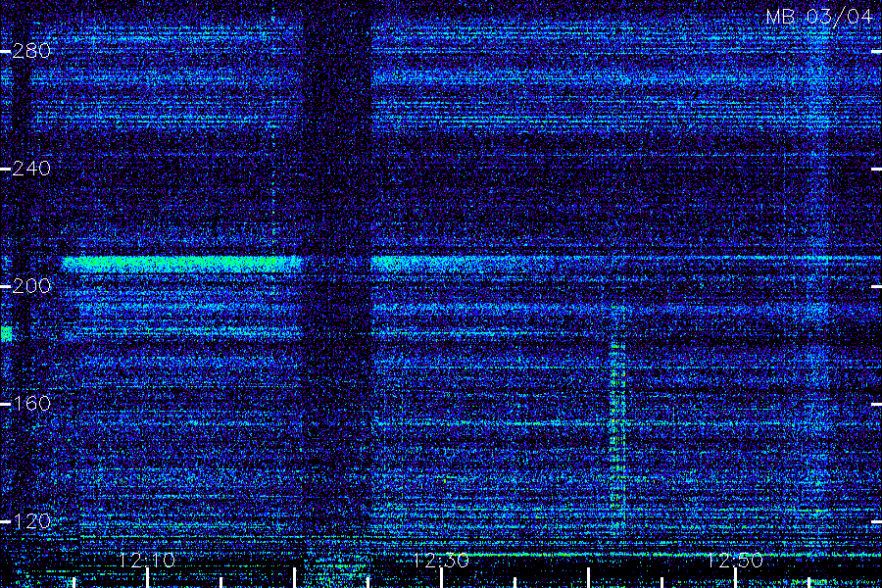Click the MB 03/04 date stamp
The image size is (882, 588).
[x=819, y=17]
